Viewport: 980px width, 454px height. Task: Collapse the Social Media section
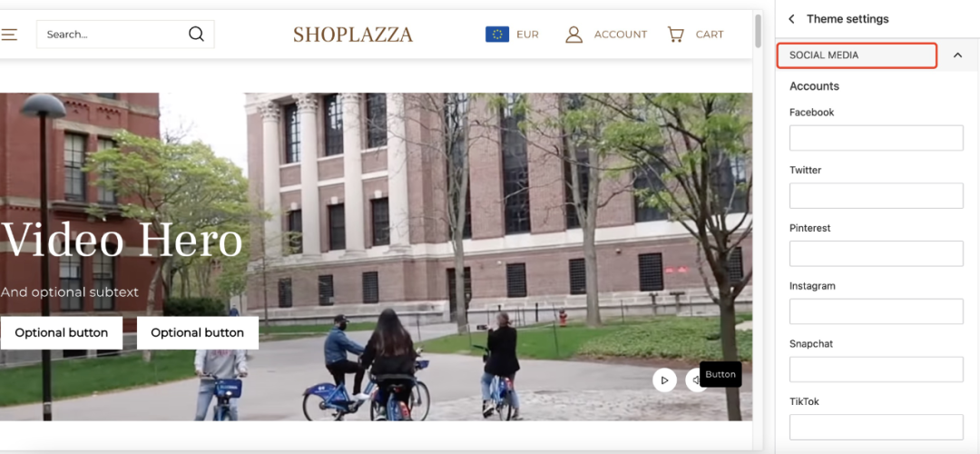(957, 55)
